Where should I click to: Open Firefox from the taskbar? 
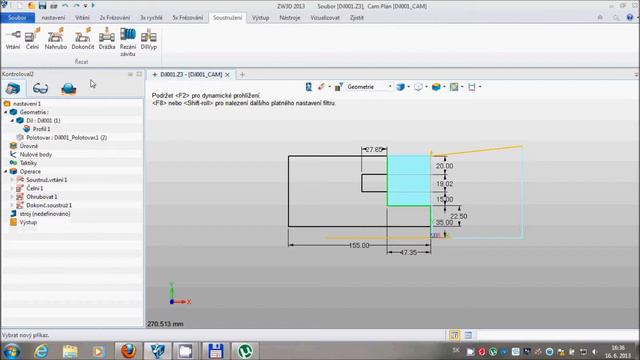pyautogui.click(x=128, y=351)
